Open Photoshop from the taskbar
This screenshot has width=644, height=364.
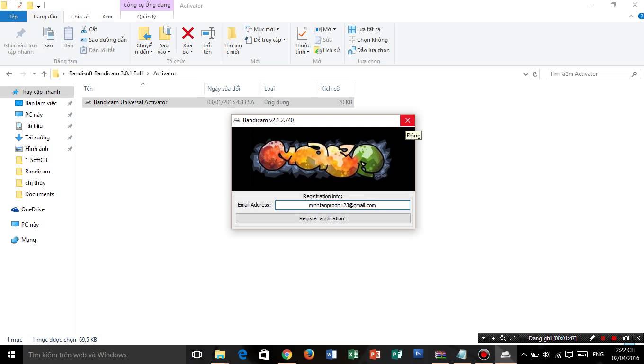click(418, 355)
